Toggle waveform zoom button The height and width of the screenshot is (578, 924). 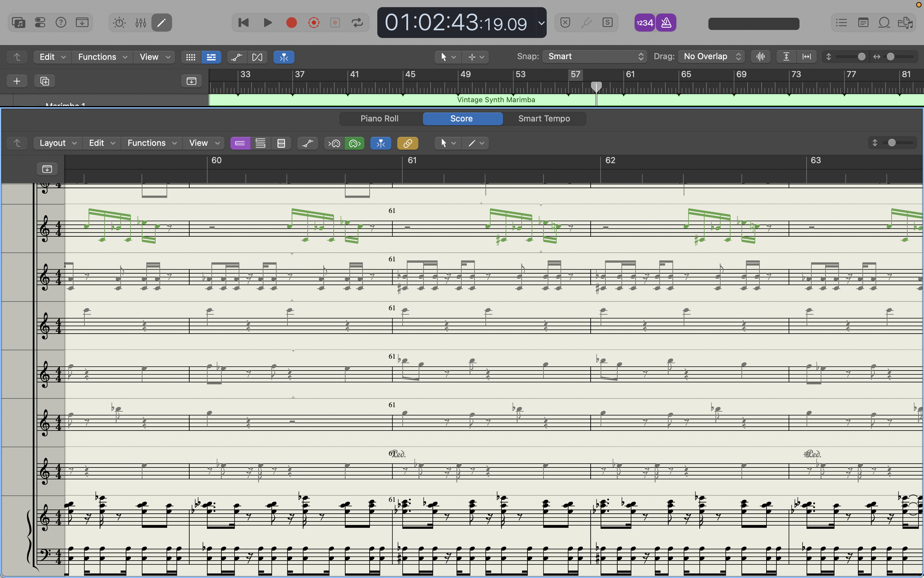click(761, 57)
